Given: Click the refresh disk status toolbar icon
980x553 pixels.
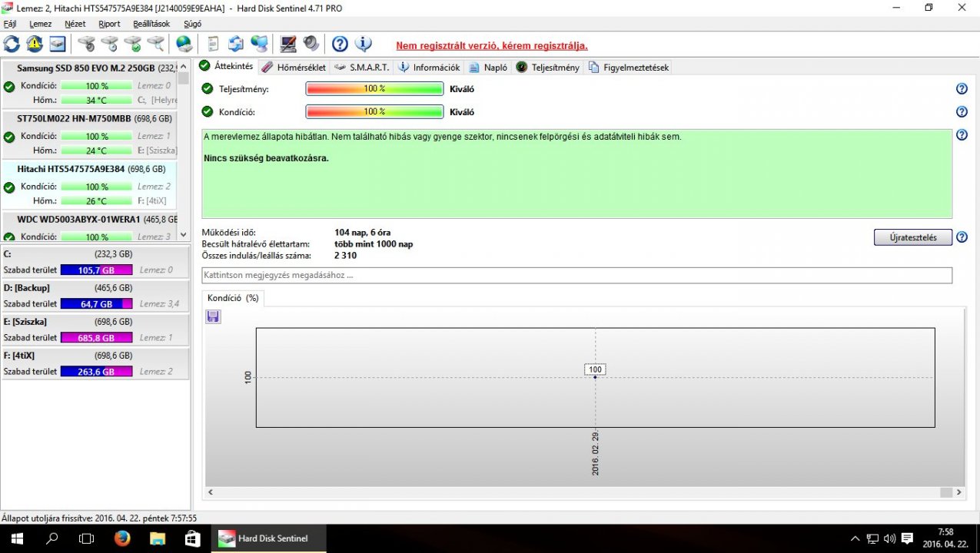Looking at the screenshot, I should point(12,44).
